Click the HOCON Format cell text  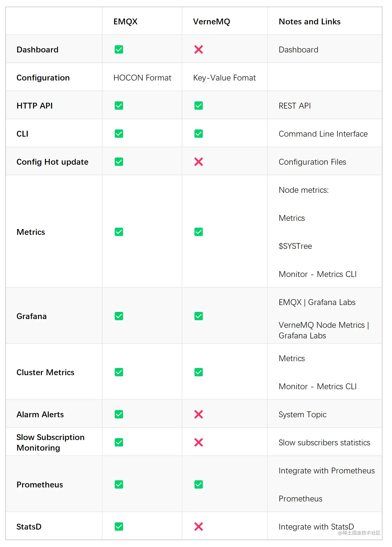[x=142, y=78]
